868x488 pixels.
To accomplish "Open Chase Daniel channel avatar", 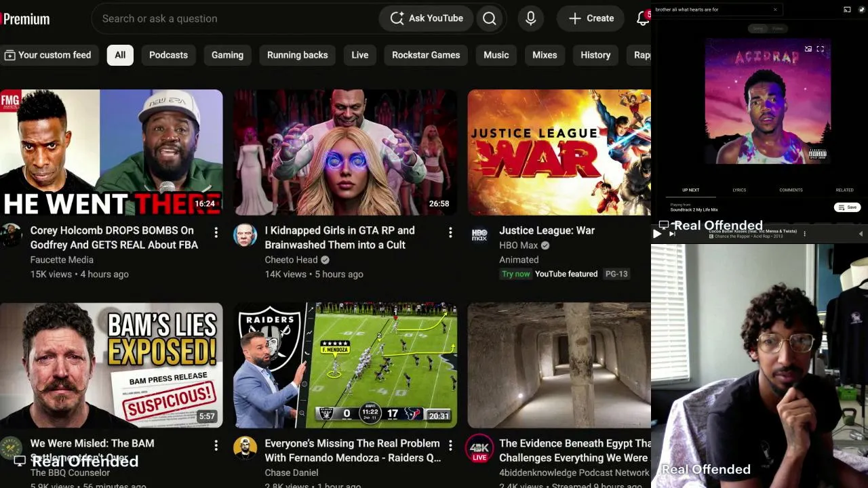I will (245, 448).
